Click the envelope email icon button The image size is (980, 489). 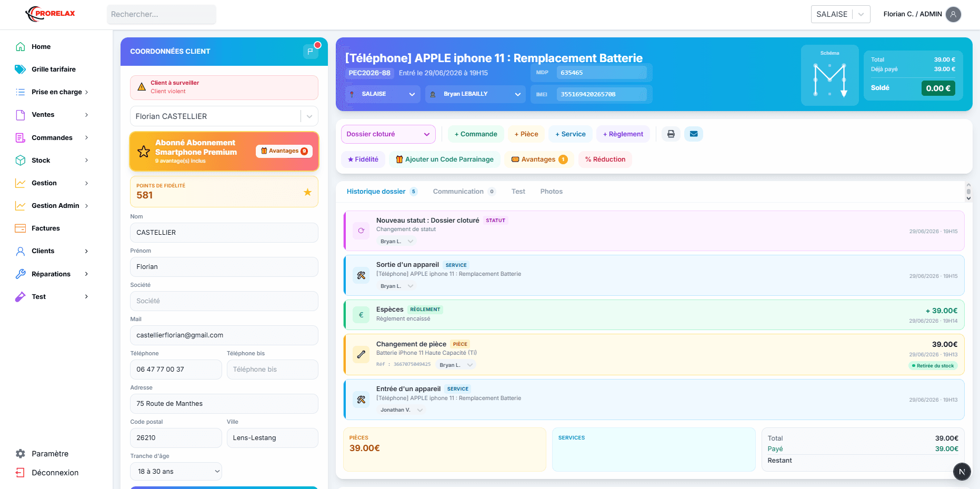(x=694, y=134)
